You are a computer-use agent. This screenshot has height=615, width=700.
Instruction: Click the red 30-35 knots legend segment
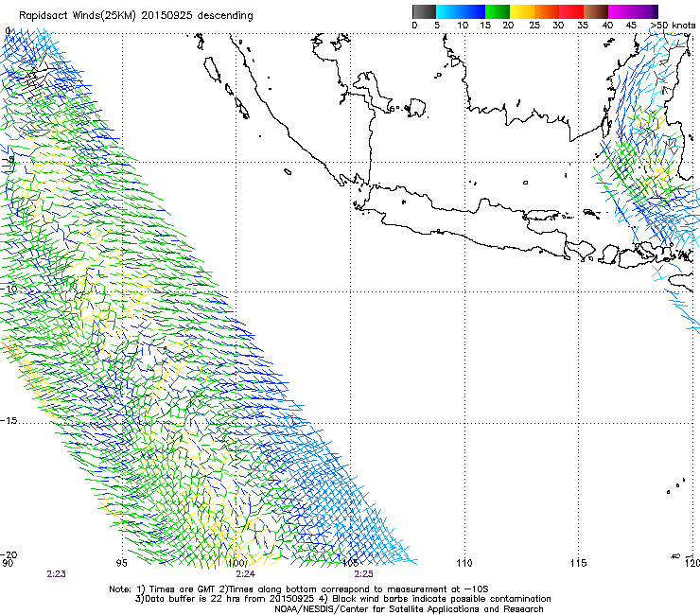(571, 11)
